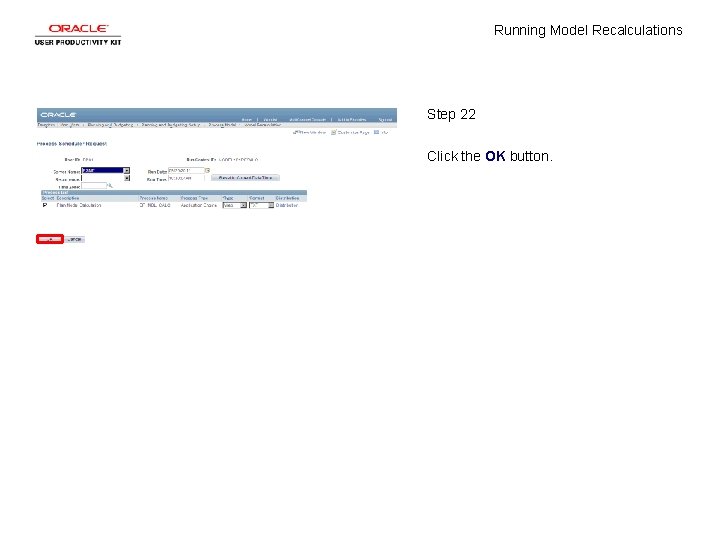Select Planning and Budgeting Setup breadcrumb
Viewport: 720px width, 540px height.
point(170,125)
